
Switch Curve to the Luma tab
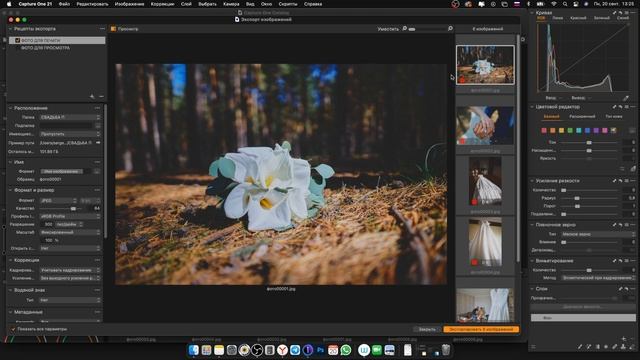pyautogui.click(x=558, y=18)
